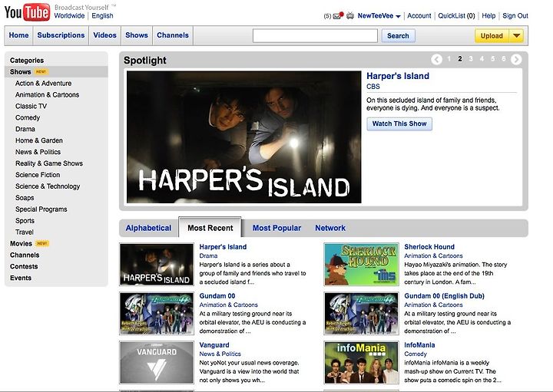Jump to Spotlight page 6
This screenshot has height=392, width=553.
(x=504, y=59)
